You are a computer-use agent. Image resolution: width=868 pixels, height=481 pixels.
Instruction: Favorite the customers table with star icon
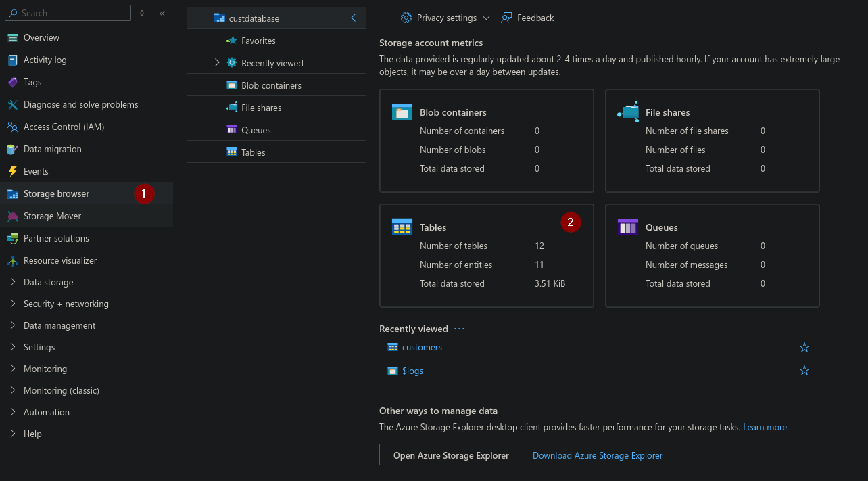(804, 348)
